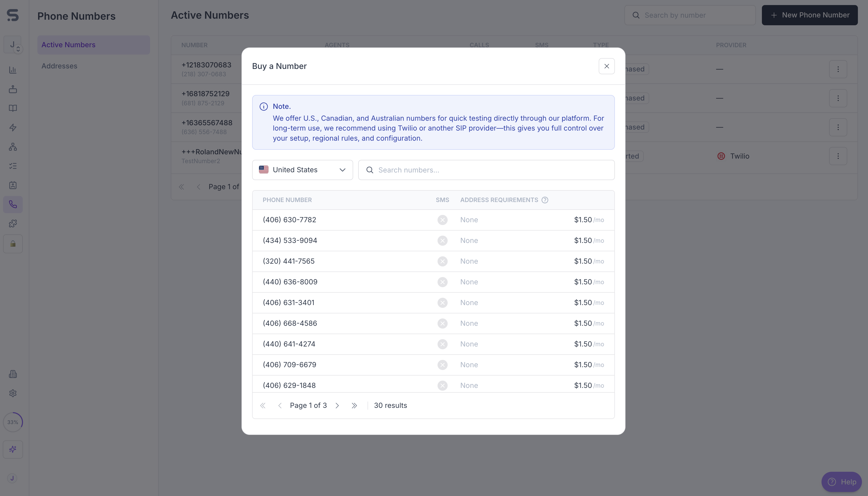This screenshot has width=868, height=496.
Task: Click SMS status icon for (406) 709-6679
Action: [x=442, y=365]
